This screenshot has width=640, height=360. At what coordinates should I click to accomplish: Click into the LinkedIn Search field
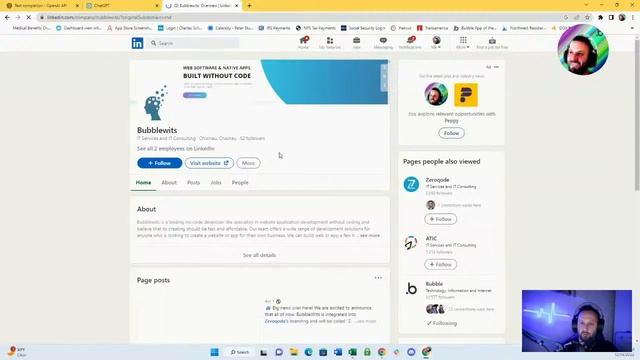pos(193,43)
